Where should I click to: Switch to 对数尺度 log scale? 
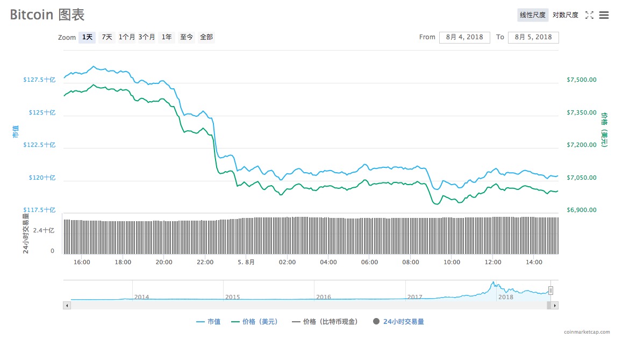click(565, 15)
